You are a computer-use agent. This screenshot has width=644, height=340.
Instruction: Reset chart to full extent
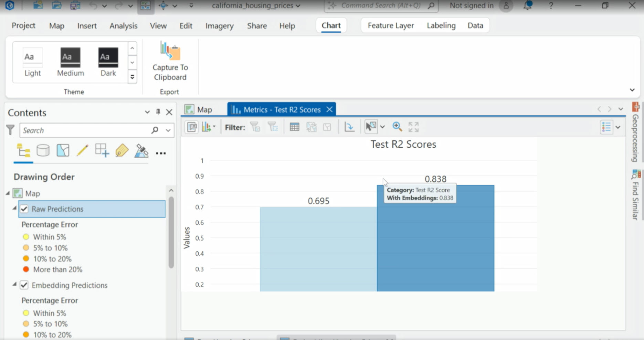(x=413, y=127)
